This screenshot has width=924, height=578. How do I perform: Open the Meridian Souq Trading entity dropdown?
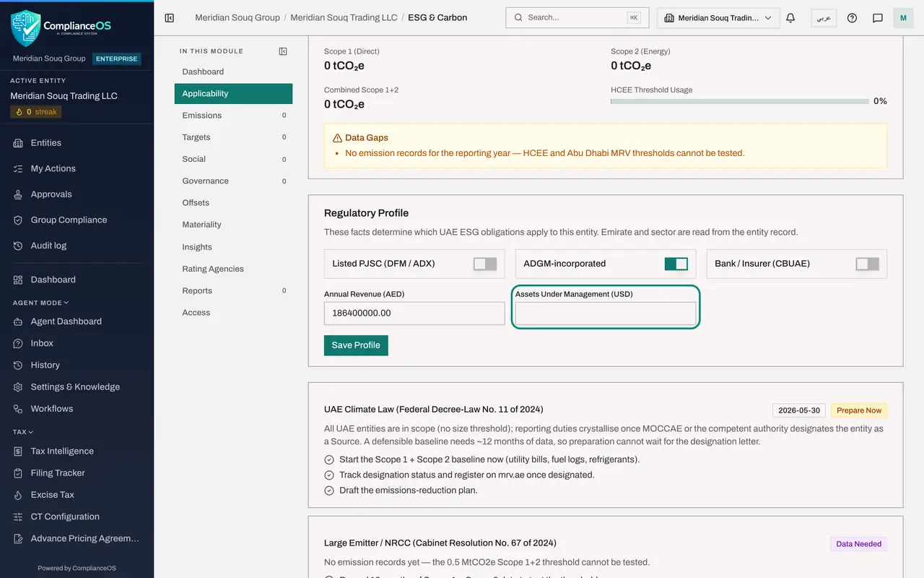(x=718, y=18)
